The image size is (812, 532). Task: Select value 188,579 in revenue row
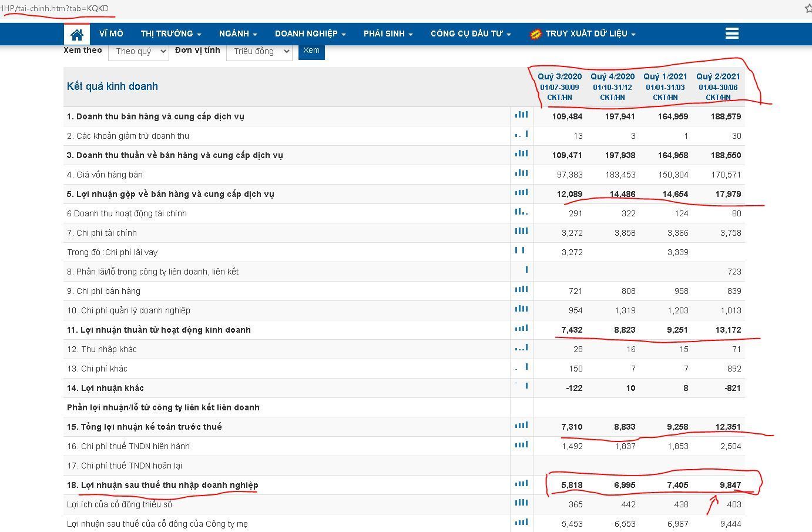(x=726, y=116)
